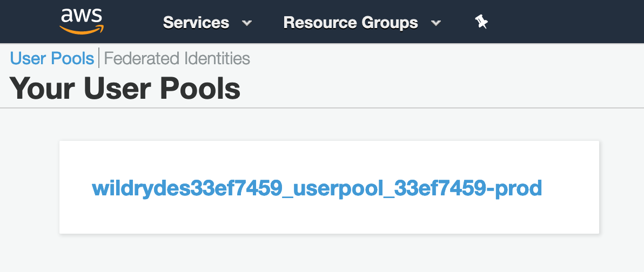Click the white user pool card
The width and height of the screenshot is (644, 272).
[x=329, y=187]
